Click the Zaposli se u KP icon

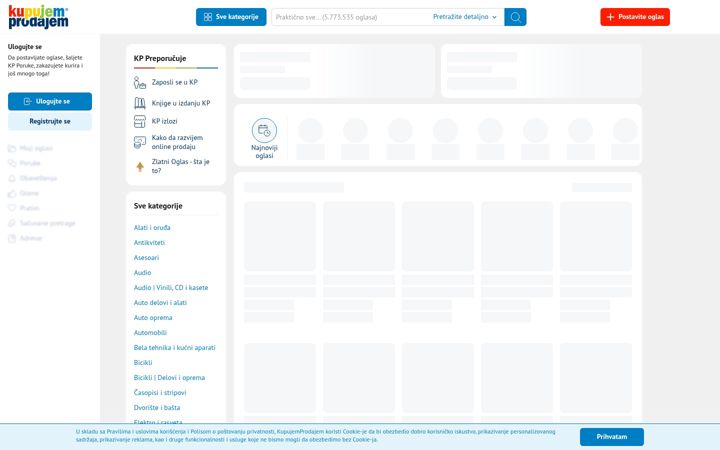coord(140,83)
